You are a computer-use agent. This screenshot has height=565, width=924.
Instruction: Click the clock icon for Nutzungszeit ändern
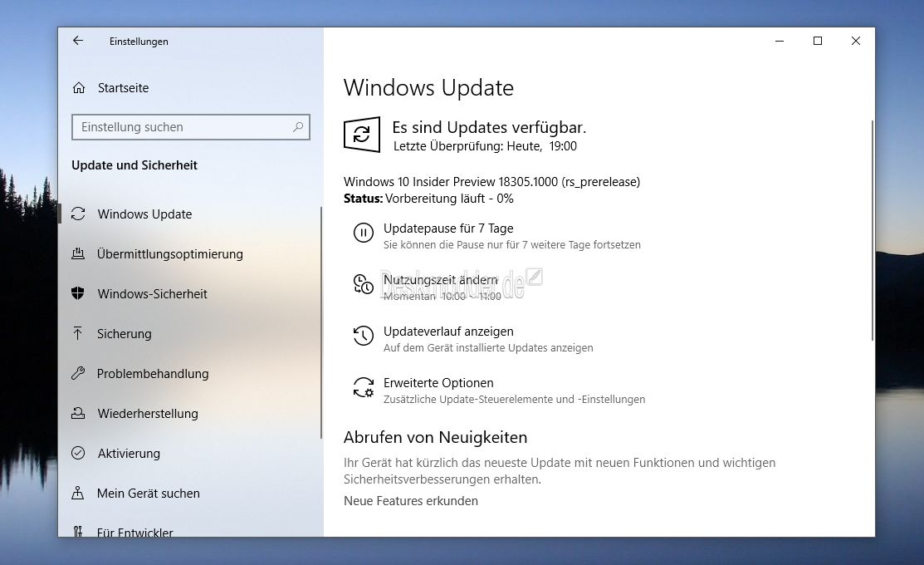[x=364, y=284]
